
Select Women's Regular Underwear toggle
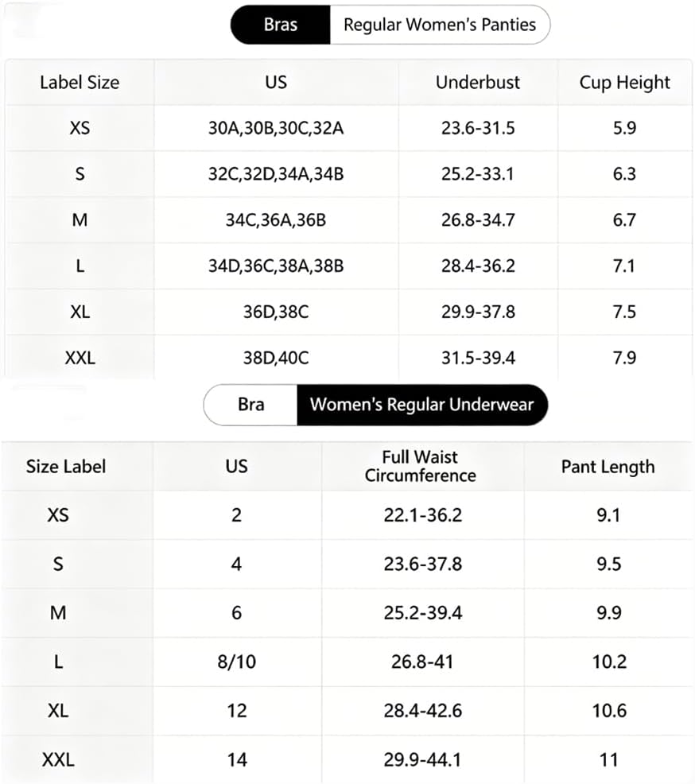tap(422, 405)
